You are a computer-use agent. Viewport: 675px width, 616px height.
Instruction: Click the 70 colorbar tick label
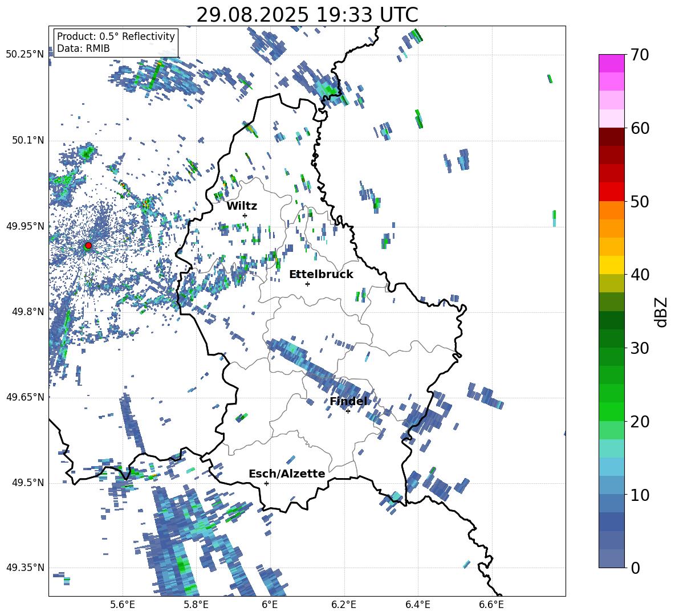640,55
